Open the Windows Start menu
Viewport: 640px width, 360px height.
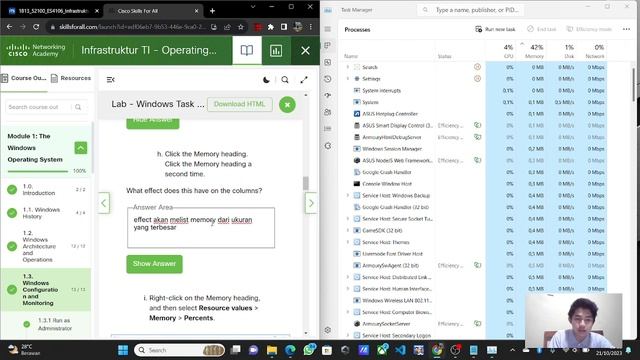coord(123,350)
